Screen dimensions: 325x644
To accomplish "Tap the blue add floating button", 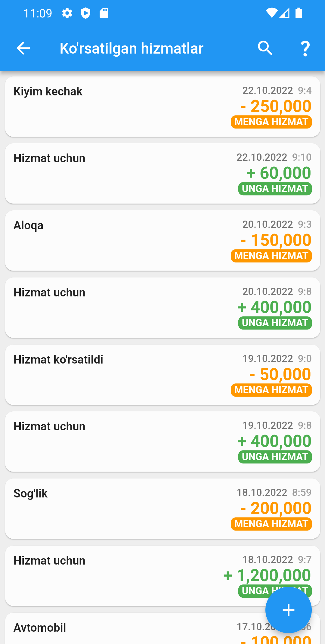I will 288,610.
